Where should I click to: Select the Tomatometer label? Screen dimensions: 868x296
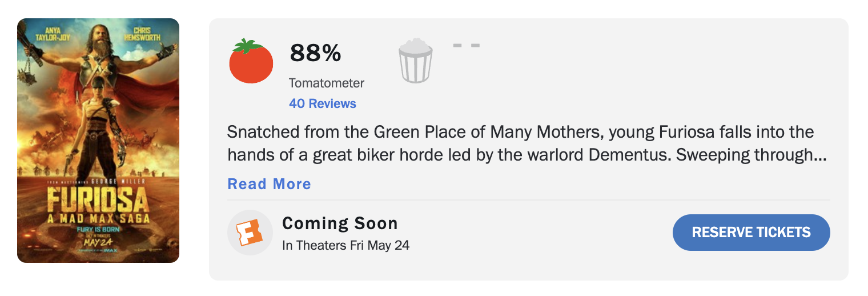click(326, 83)
